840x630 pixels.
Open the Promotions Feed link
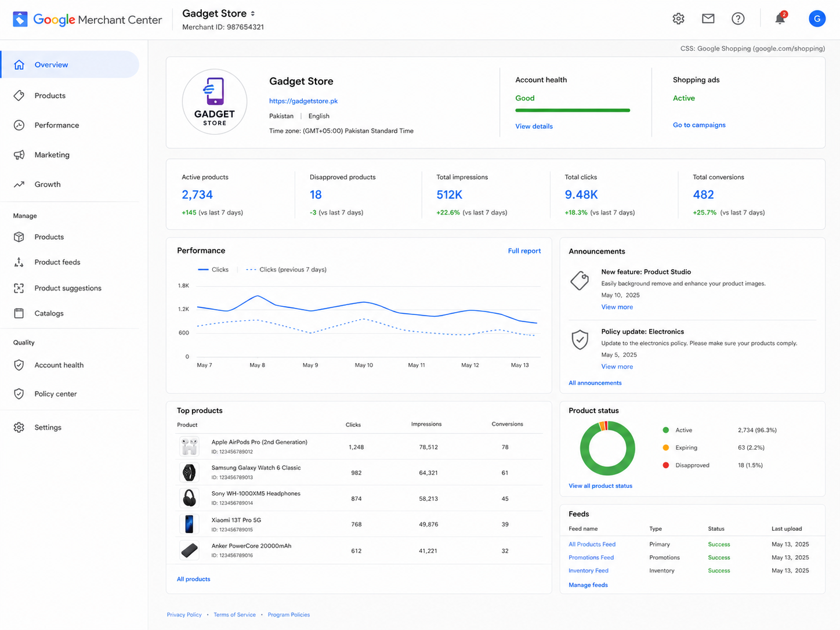pyautogui.click(x=591, y=558)
